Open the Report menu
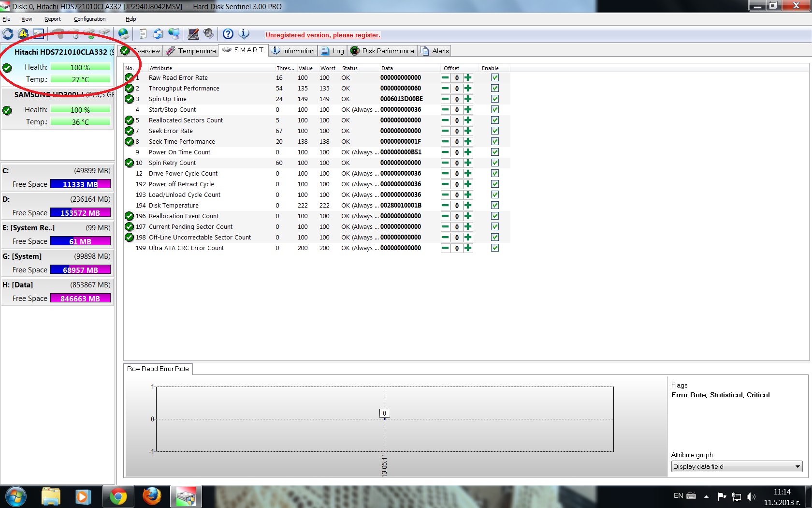Screen dimensions: 812x508 [x=52, y=19]
